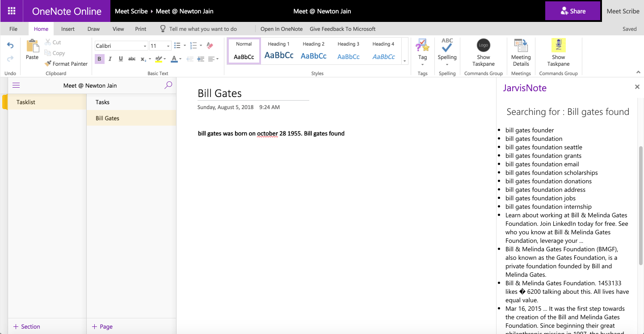
Task: Apply the Normal style
Action: coord(244,51)
